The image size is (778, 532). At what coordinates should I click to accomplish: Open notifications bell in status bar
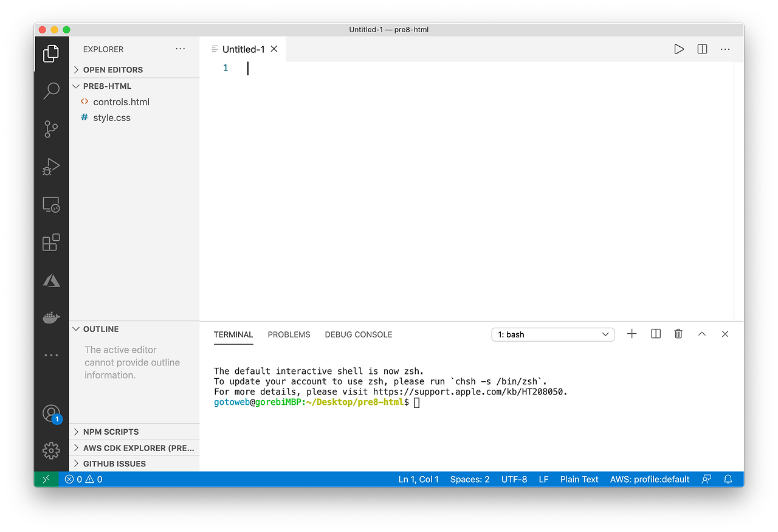click(728, 479)
